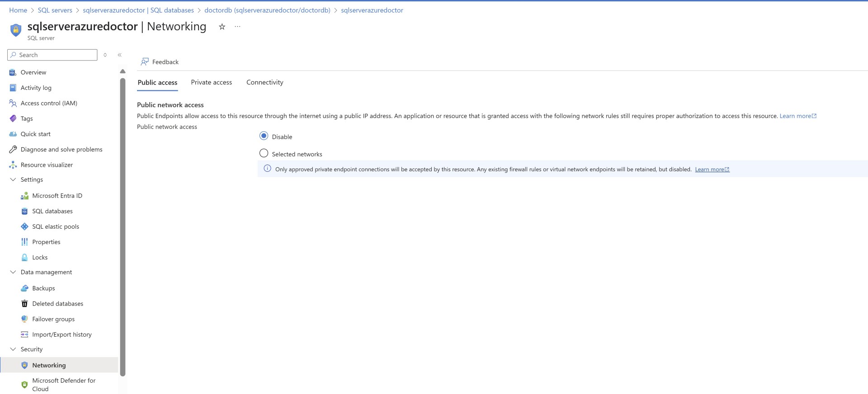This screenshot has height=394, width=868.
Task: Click the sidebar Search input field
Action: click(x=52, y=55)
